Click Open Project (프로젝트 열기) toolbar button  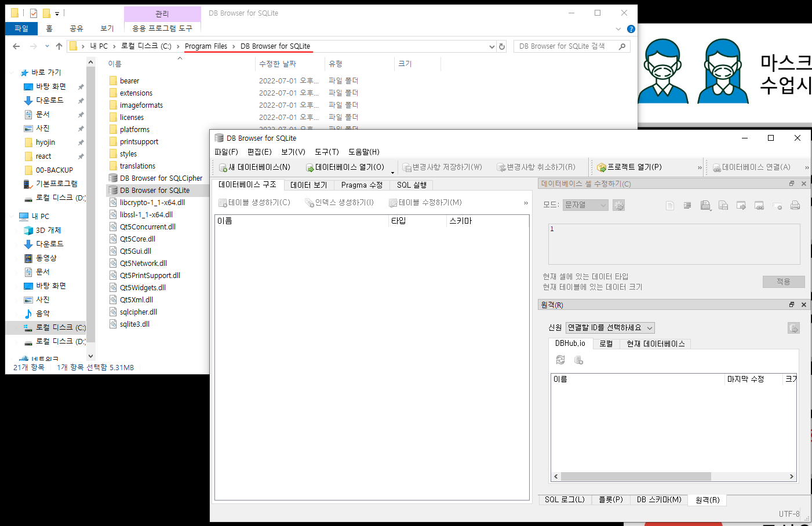coord(629,167)
